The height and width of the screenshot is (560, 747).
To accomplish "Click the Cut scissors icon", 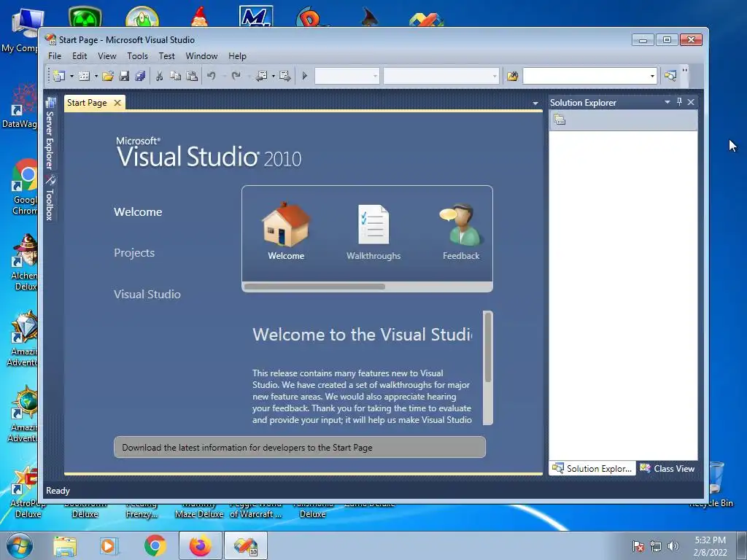I will click(x=160, y=76).
